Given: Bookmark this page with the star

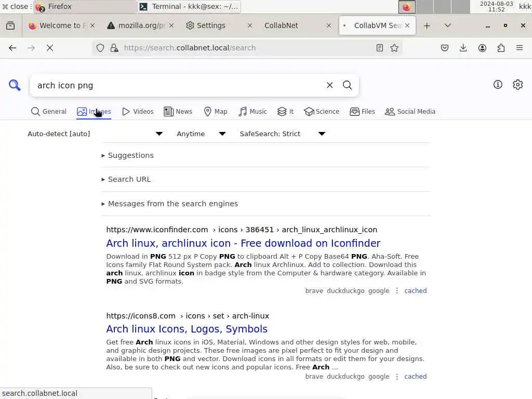Looking at the screenshot, I should tap(394, 48).
